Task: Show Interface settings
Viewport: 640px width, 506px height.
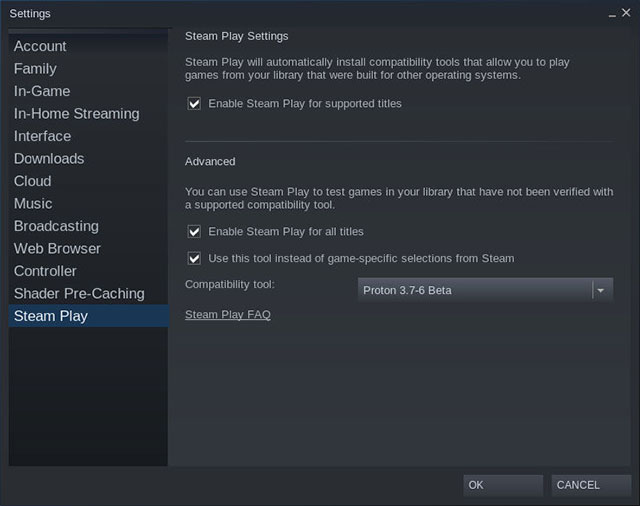Action: 42,136
